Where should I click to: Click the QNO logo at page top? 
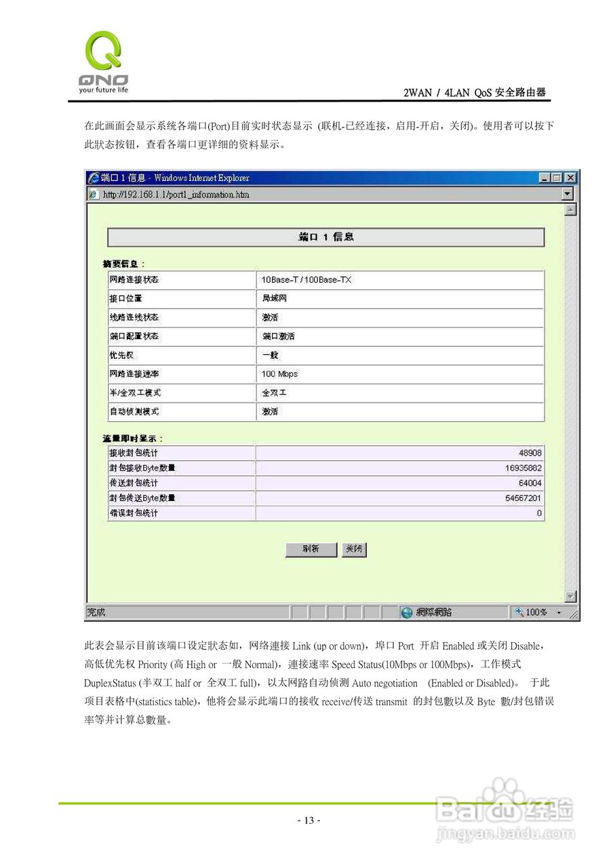(x=103, y=62)
